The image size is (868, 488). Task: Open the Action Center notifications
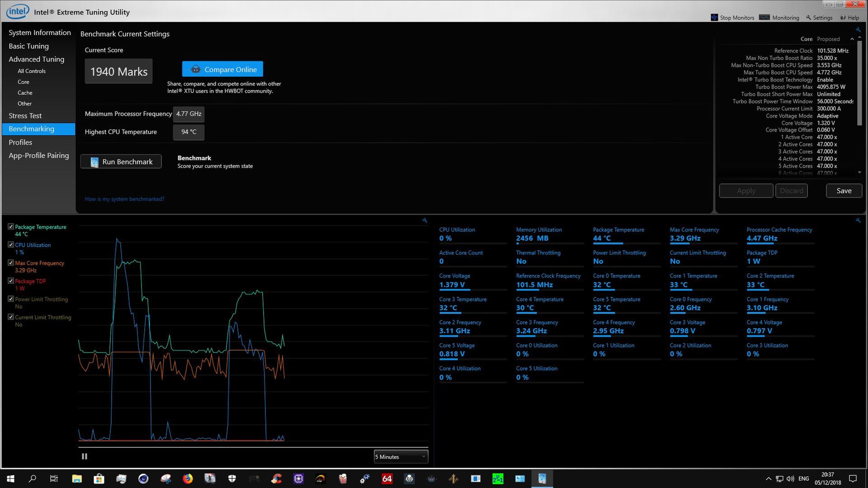[853, 479]
